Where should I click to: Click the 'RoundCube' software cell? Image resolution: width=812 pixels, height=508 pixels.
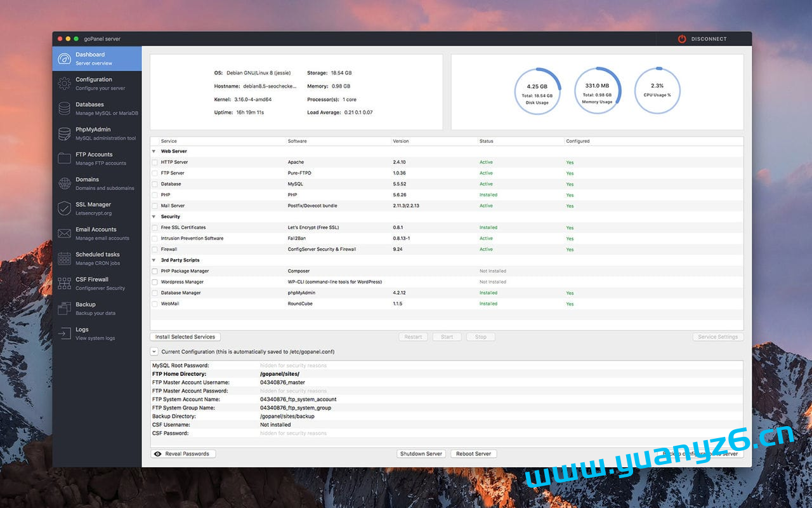300,304
